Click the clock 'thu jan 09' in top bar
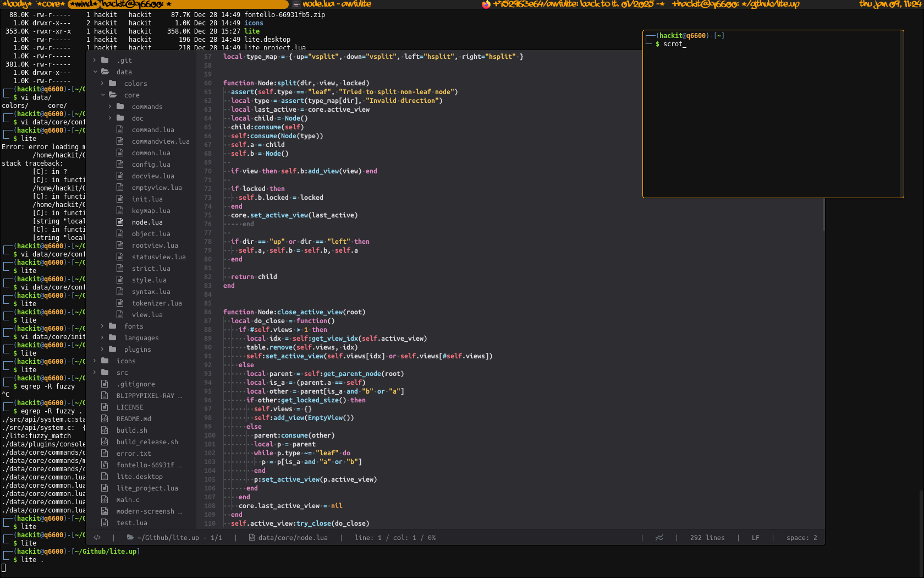 (x=890, y=4)
